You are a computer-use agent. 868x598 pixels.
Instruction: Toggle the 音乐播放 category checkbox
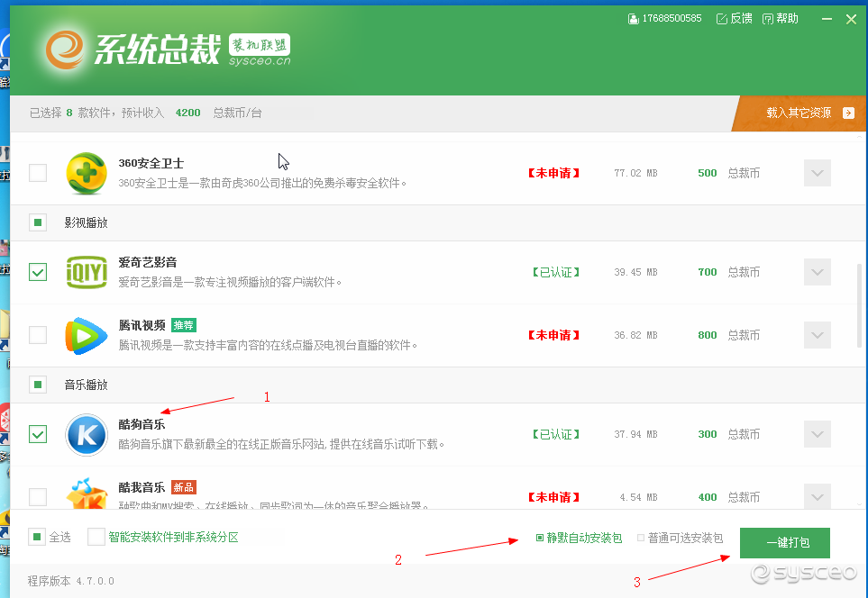pyautogui.click(x=38, y=385)
